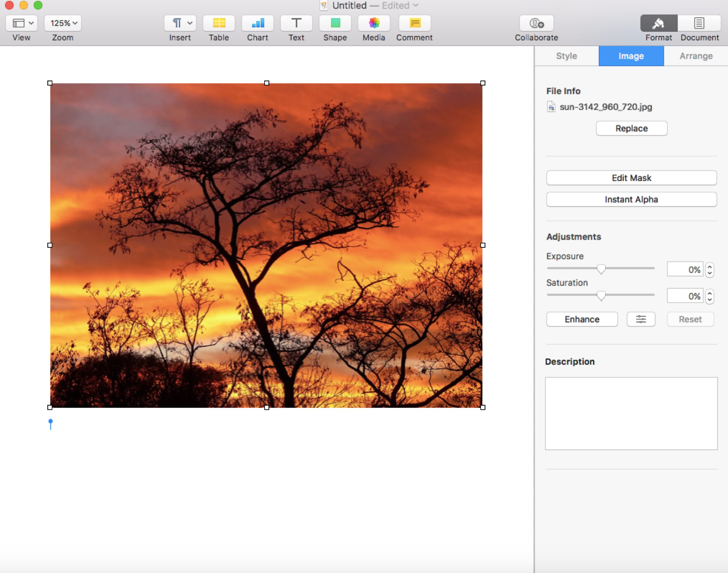The image size is (728, 573).
Task: Click the Saturation percentage stepper
Action: pyautogui.click(x=709, y=297)
